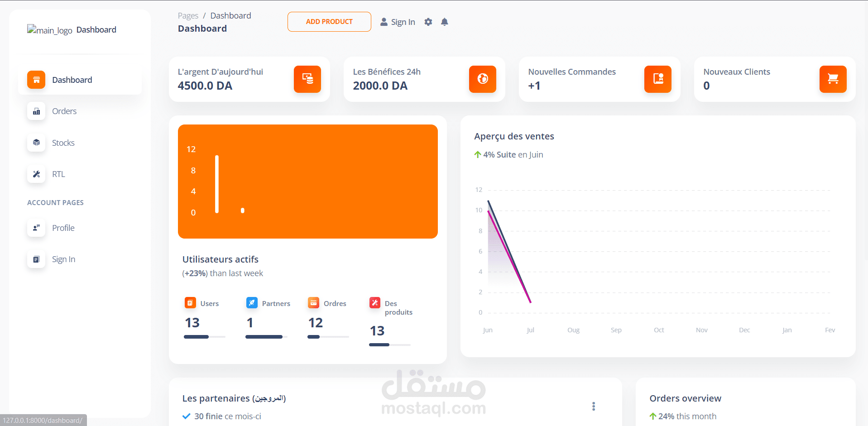Viewport: 868px width, 426px height.
Task: Click the ADD PRODUCT button
Action: tap(329, 21)
